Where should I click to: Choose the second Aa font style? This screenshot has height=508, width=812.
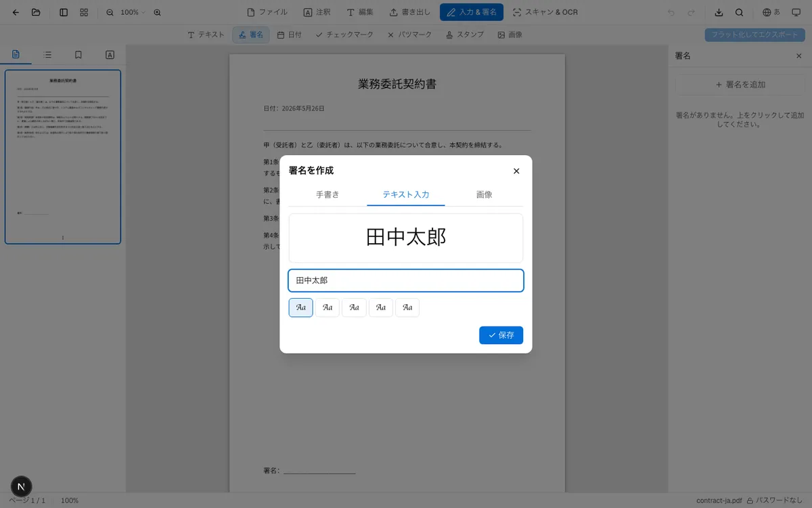pos(328,308)
